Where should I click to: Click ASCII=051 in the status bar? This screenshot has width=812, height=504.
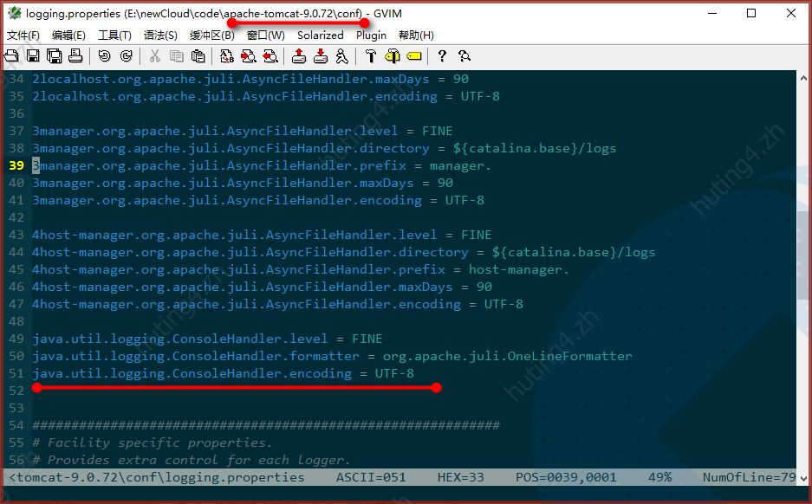(371, 477)
